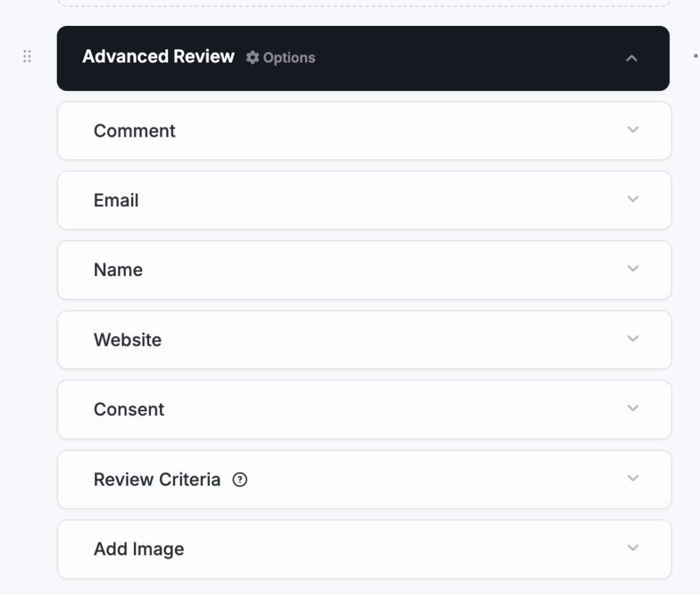The width and height of the screenshot is (700, 595).
Task: Expand the Add Image row chevron
Action: tap(633, 548)
